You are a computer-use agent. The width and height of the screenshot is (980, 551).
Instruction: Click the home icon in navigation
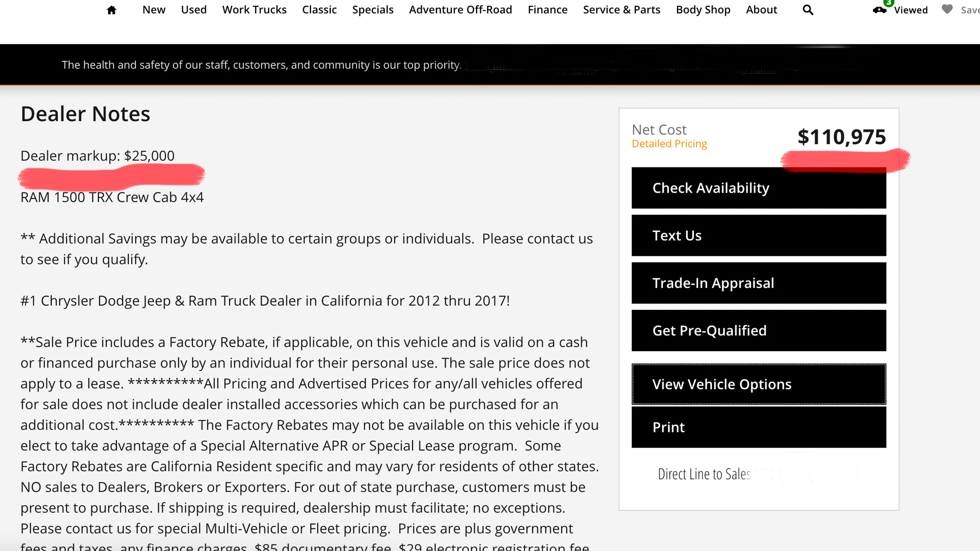coord(111,10)
